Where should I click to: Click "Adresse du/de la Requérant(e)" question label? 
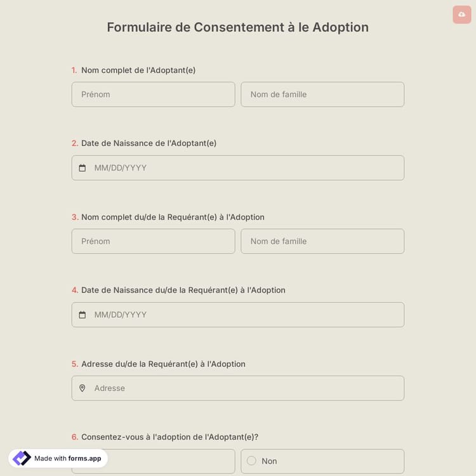[163, 364]
